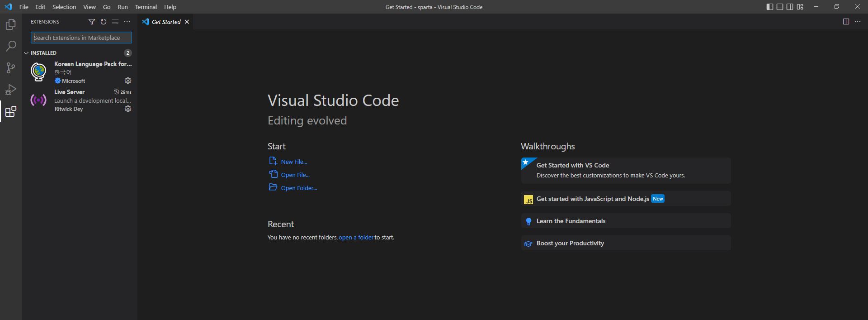Open Source Control view in activity bar
Screen dimensions: 868x320
coord(11,68)
